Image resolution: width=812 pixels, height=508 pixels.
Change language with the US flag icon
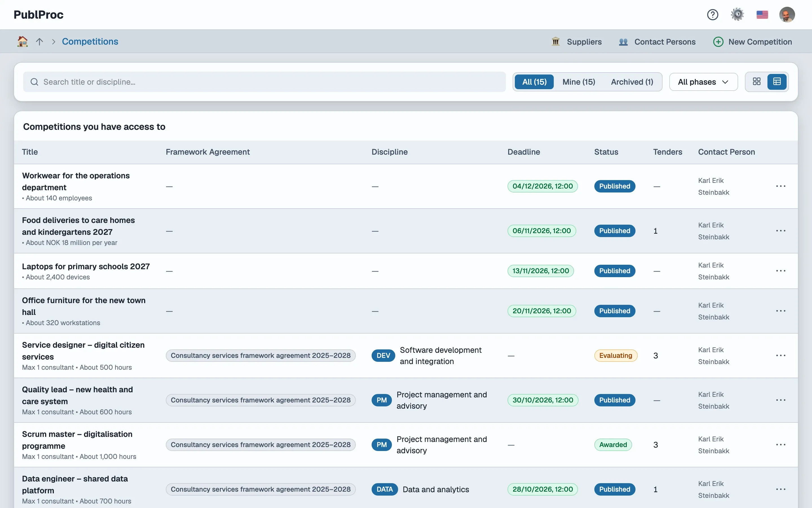[762, 15]
